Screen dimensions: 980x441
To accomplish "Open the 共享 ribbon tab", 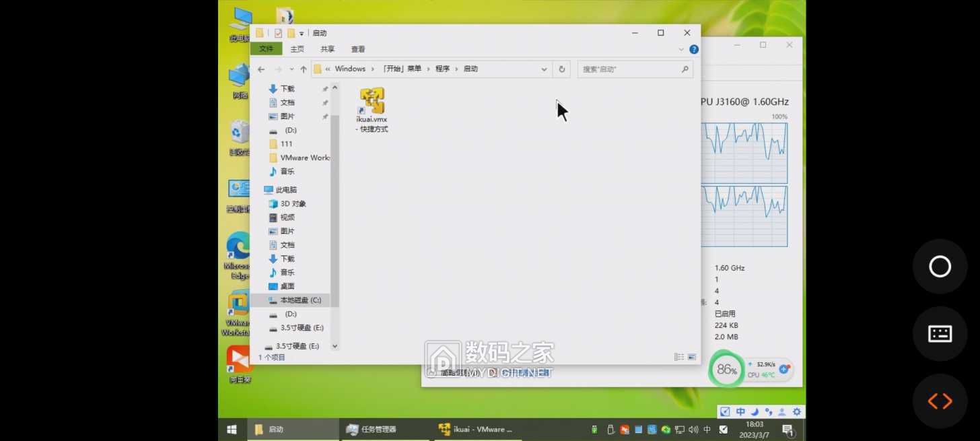I will coord(328,49).
